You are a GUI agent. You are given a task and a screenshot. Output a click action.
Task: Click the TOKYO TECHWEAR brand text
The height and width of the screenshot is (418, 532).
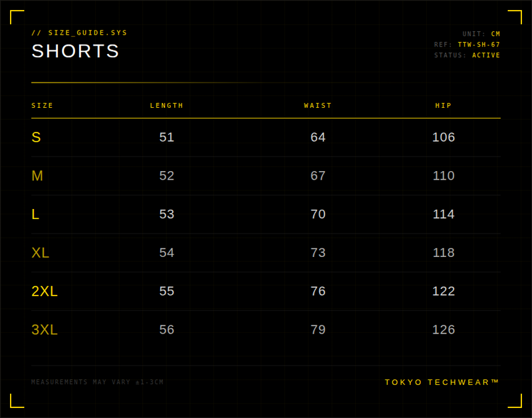[x=442, y=382]
